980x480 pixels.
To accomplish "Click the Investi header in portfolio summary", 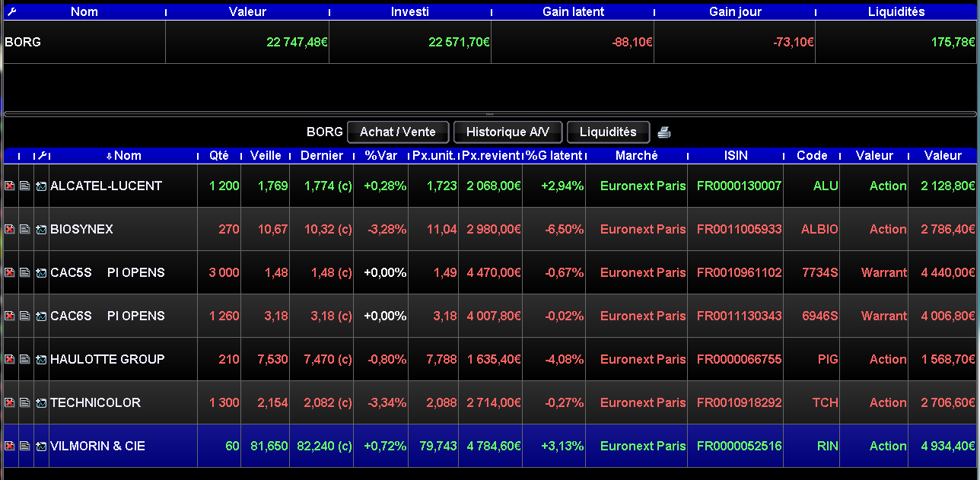I will [x=410, y=12].
